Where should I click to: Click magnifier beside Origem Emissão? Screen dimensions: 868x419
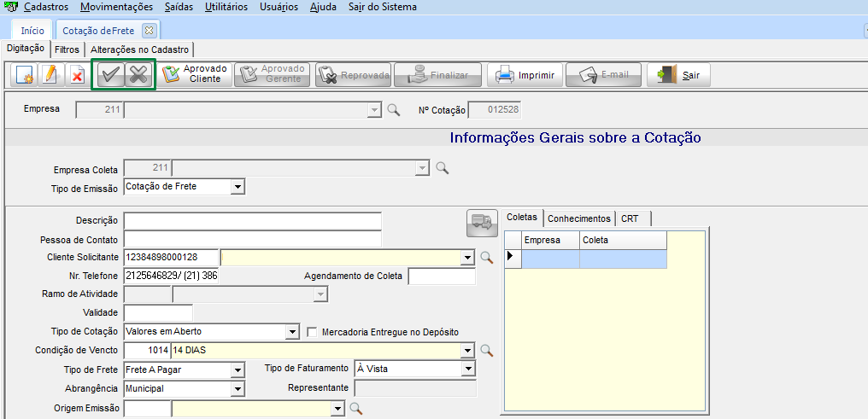pyautogui.click(x=356, y=409)
